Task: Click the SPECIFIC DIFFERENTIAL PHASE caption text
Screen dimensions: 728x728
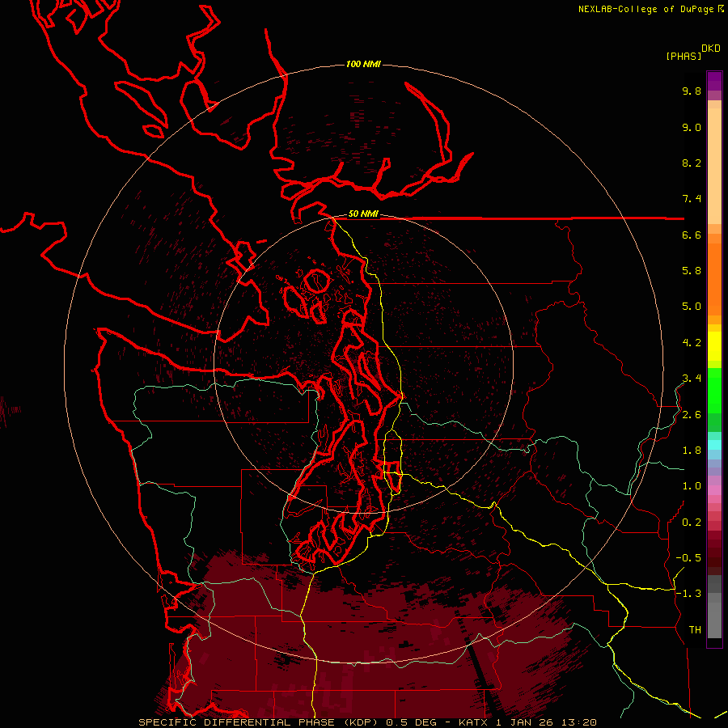Action: (236, 722)
